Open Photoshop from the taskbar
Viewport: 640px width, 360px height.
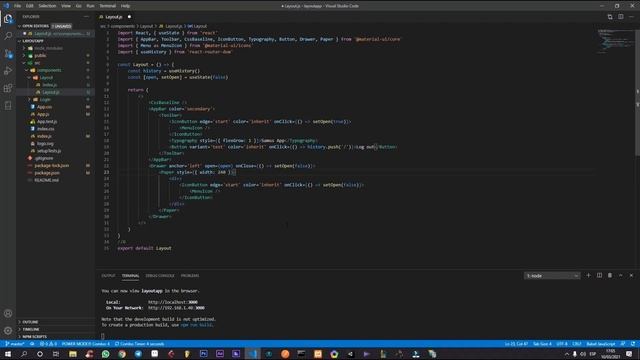click(x=204, y=354)
